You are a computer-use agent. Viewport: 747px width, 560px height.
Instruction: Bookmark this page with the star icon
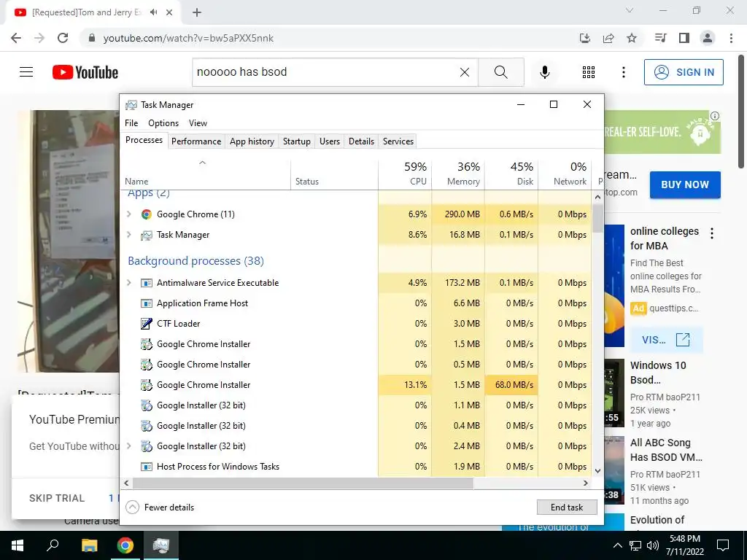(632, 38)
